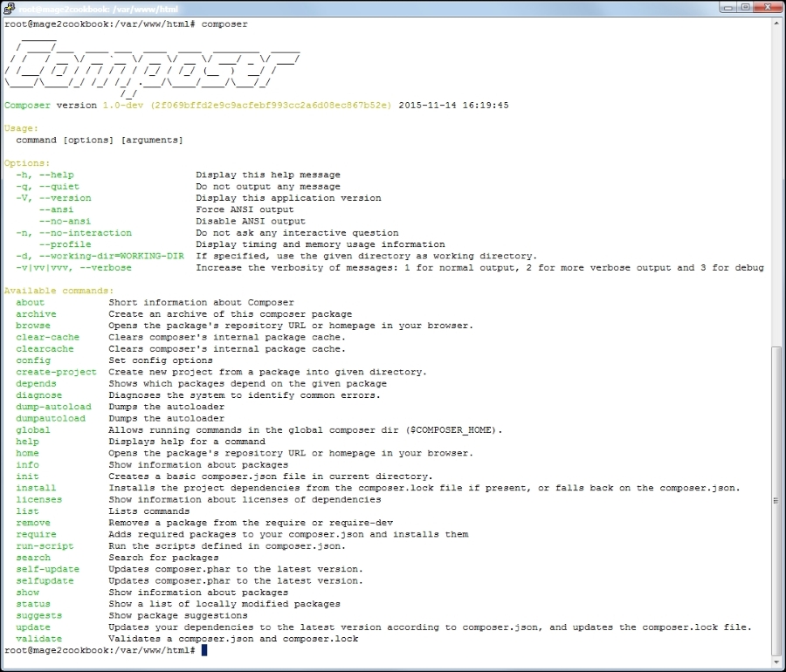Viewport: 786px width, 672px height.
Task: Click the 'selfupdate' command name without hyphen
Action: click(x=45, y=581)
